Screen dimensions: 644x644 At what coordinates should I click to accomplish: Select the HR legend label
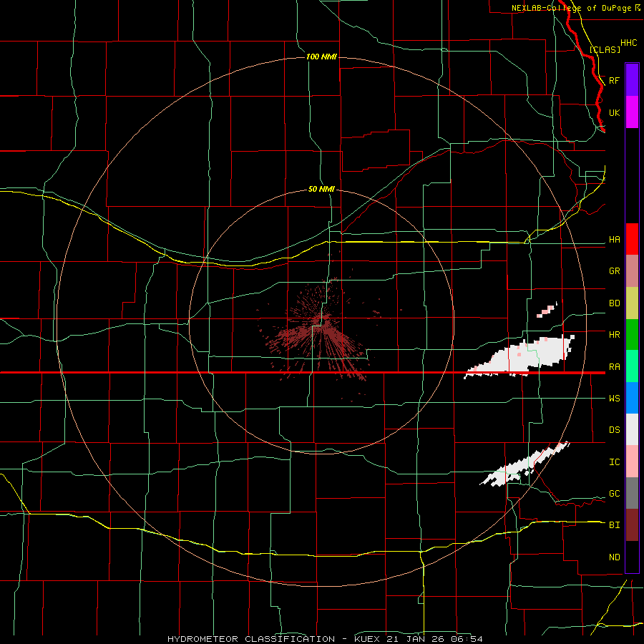614,335
